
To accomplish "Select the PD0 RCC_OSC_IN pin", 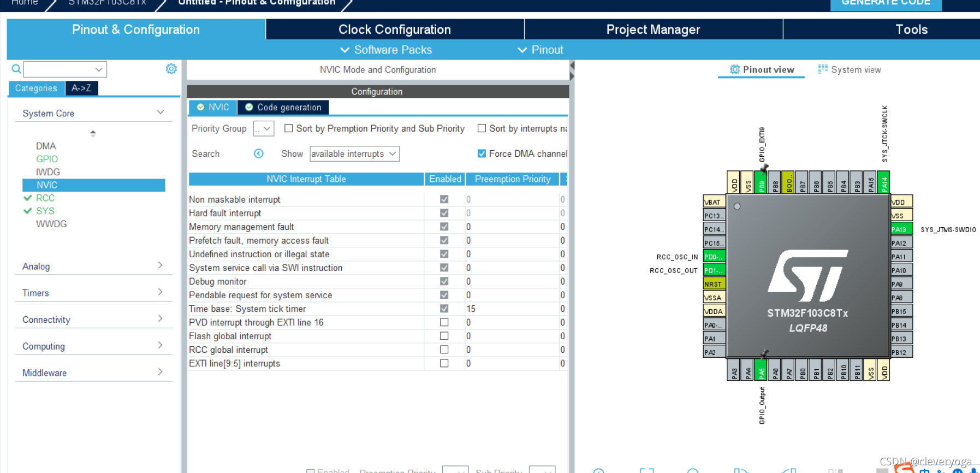I will coord(714,257).
